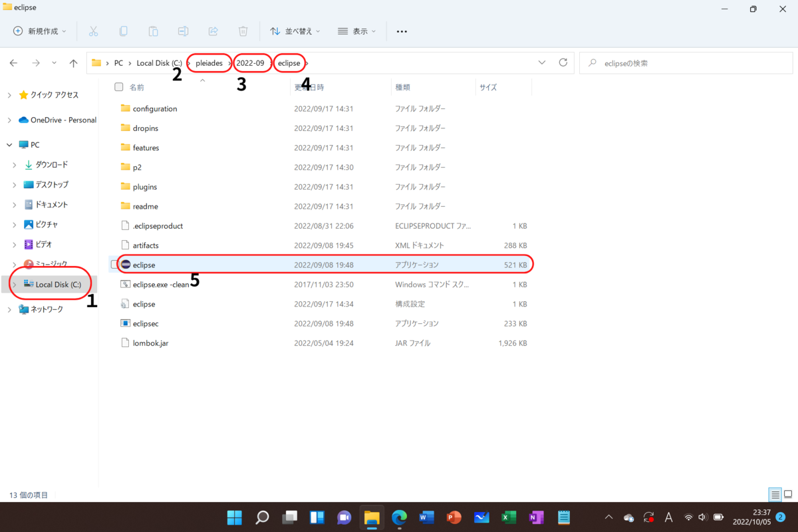Switch to large icons view at bottom right
798x532 pixels.
pos(787,495)
